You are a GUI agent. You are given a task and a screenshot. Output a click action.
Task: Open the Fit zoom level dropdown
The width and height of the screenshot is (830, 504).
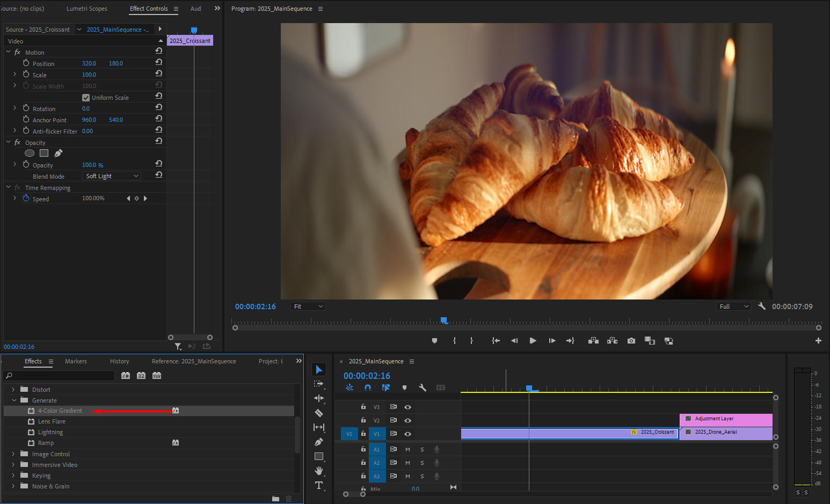pos(308,306)
